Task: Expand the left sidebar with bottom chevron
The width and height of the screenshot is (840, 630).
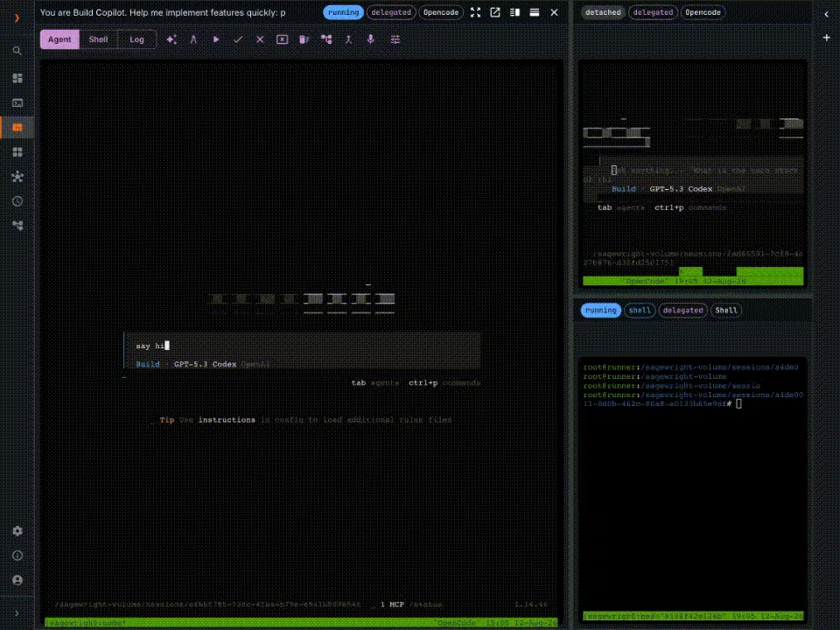Action: pos(17,613)
